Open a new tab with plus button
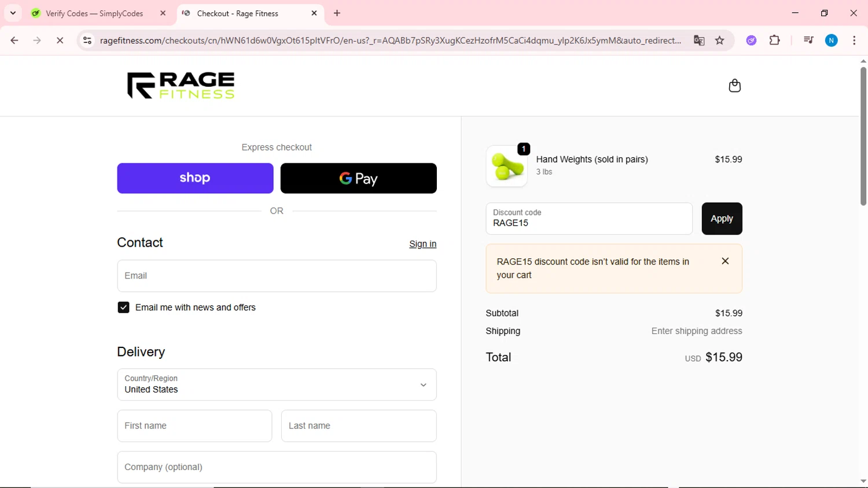Viewport: 868px width, 488px height. coord(337,13)
